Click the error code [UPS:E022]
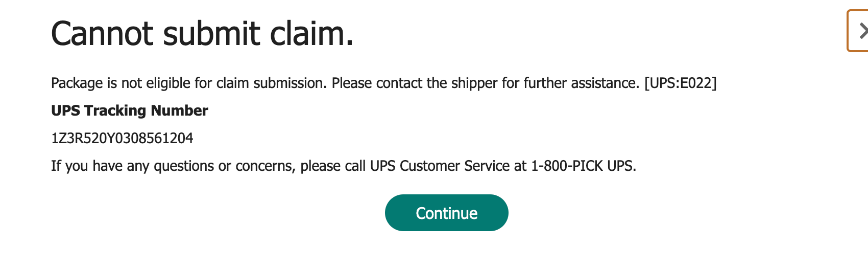Screen dimensions: 868x268 coord(680,83)
